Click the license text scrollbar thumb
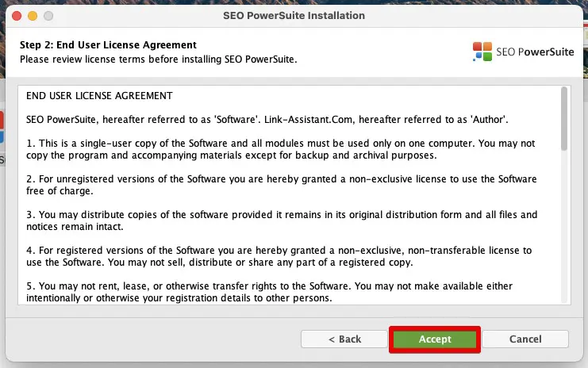Image resolution: width=588 pixels, height=368 pixels. click(564, 119)
